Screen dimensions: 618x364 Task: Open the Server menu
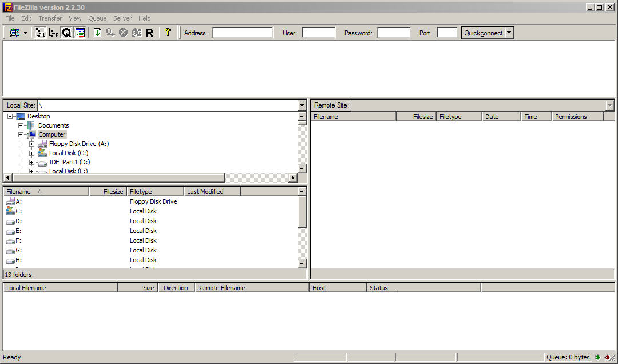122,18
